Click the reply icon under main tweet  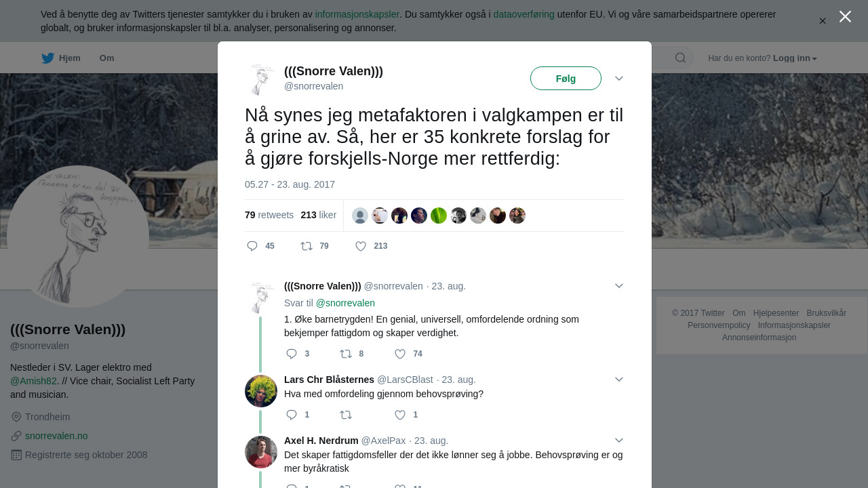(252, 246)
